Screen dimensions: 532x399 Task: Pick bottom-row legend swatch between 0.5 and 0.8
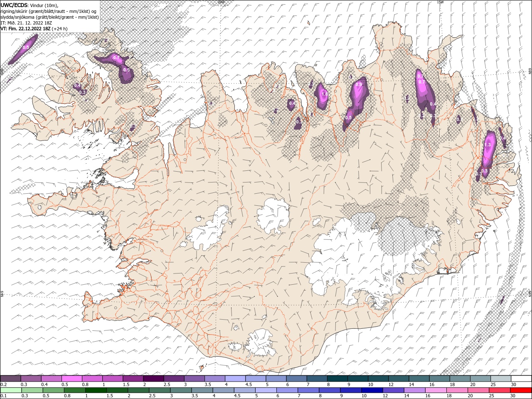click(53, 390)
